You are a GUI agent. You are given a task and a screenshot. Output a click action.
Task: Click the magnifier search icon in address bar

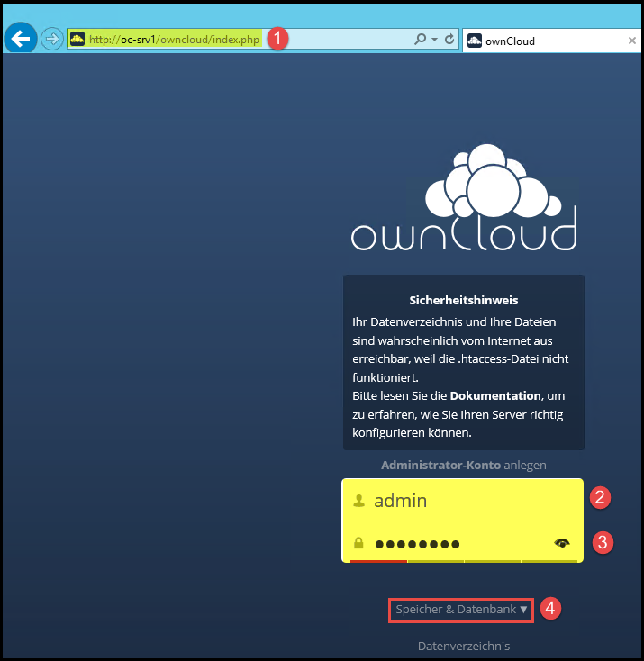tap(420, 40)
